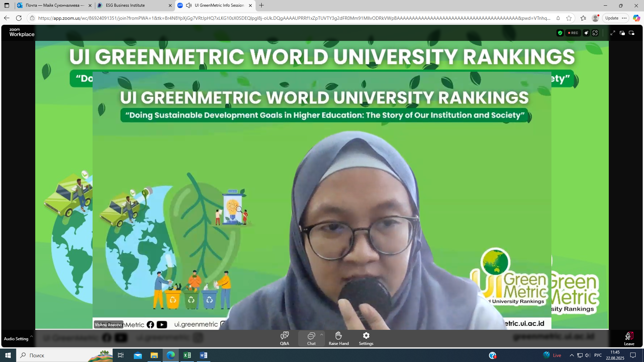Open the taskbar clock and calendar
This screenshot has width=644, height=362.
[x=615, y=355]
